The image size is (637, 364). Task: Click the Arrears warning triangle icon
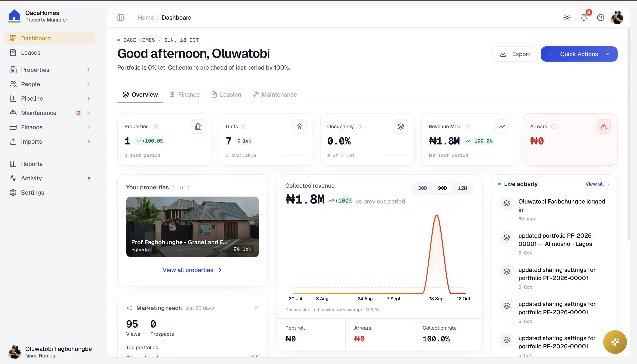(603, 127)
